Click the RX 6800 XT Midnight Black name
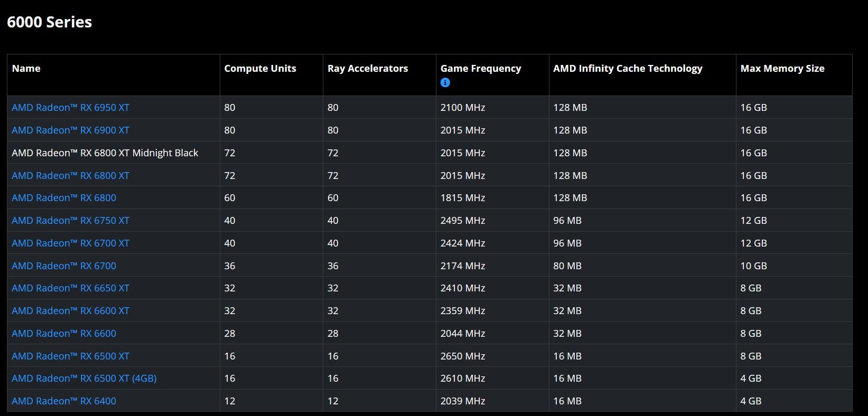Screen dimensions: 868x416 (105, 153)
